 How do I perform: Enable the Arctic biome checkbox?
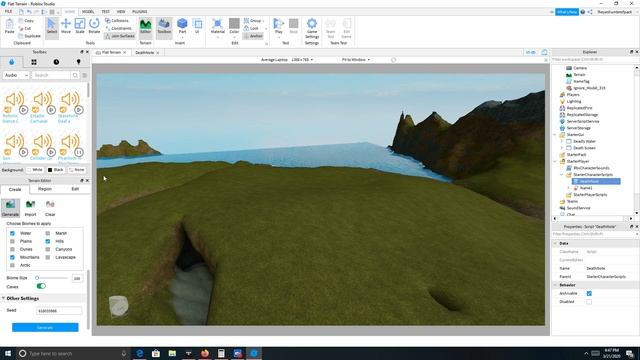coord(12,265)
